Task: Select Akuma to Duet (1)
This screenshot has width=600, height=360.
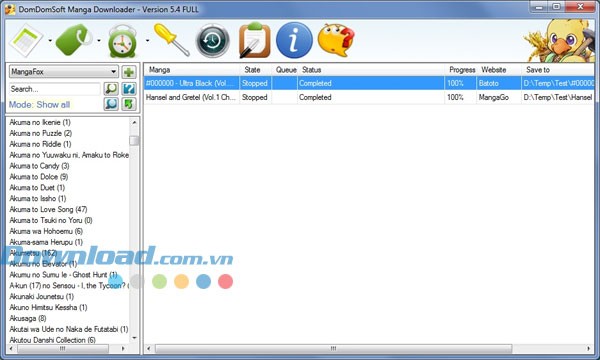Action: point(37,187)
